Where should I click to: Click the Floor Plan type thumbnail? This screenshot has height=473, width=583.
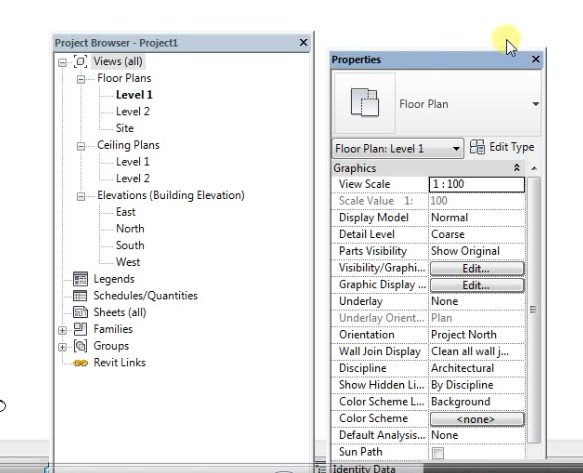click(x=365, y=103)
